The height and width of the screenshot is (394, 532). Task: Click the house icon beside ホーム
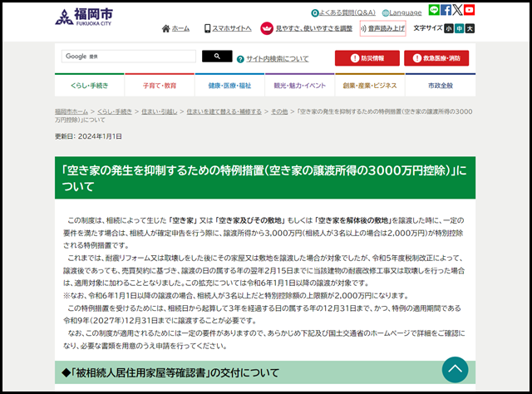(166, 28)
